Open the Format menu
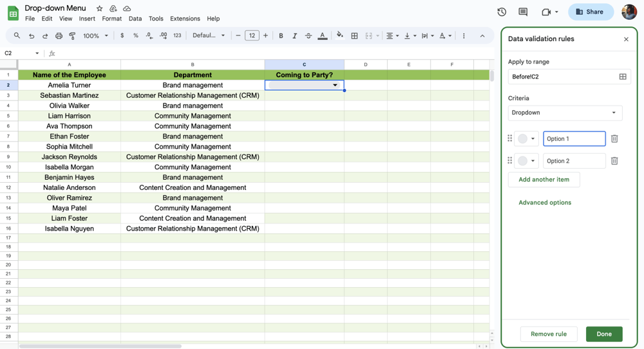Image resolution: width=644 pixels, height=349 pixels. (x=111, y=19)
